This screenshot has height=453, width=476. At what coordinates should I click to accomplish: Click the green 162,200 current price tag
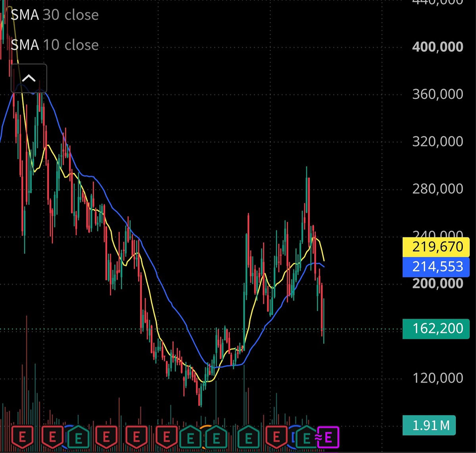coord(436,329)
